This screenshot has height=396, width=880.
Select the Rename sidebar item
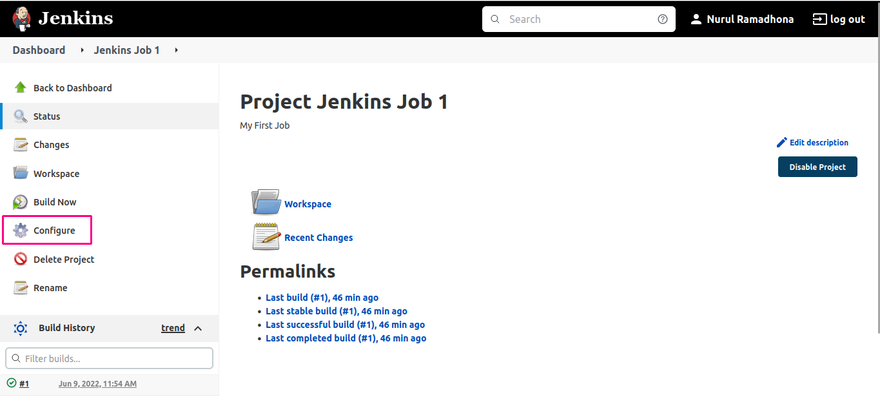coord(50,288)
